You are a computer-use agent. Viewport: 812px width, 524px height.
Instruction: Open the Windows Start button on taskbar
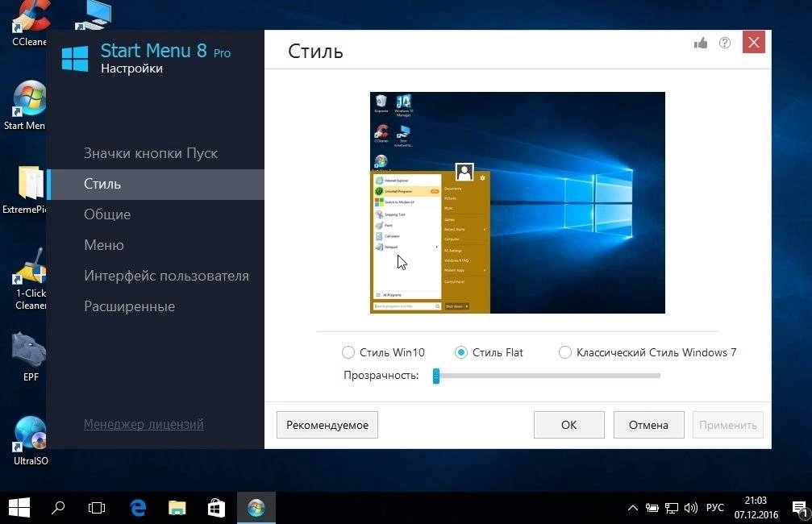19,508
